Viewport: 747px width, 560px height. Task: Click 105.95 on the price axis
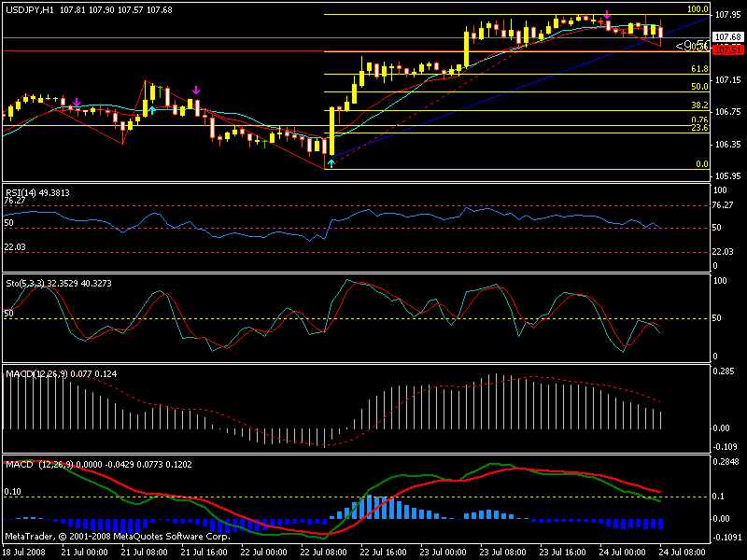[x=728, y=176]
